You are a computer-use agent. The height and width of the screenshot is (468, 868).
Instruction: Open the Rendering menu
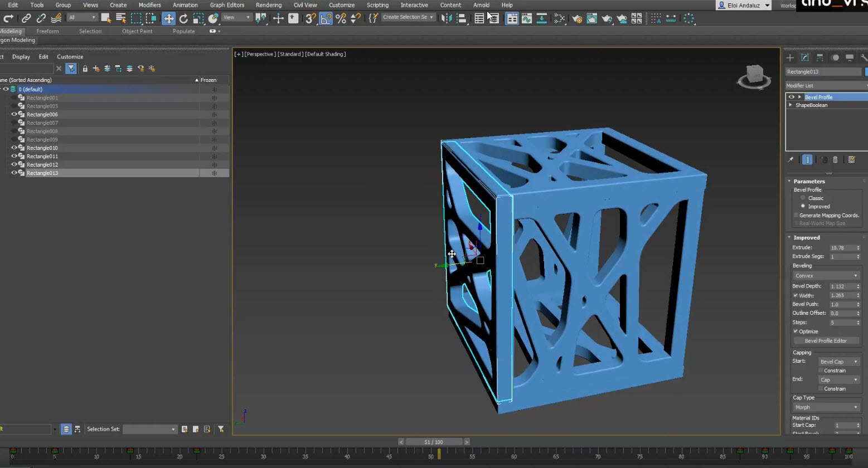pyautogui.click(x=268, y=5)
